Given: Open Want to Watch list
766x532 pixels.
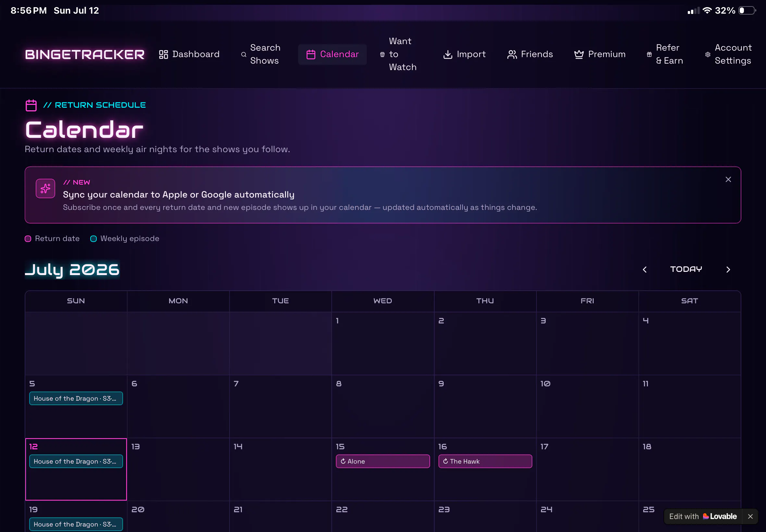Looking at the screenshot, I should tap(399, 54).
